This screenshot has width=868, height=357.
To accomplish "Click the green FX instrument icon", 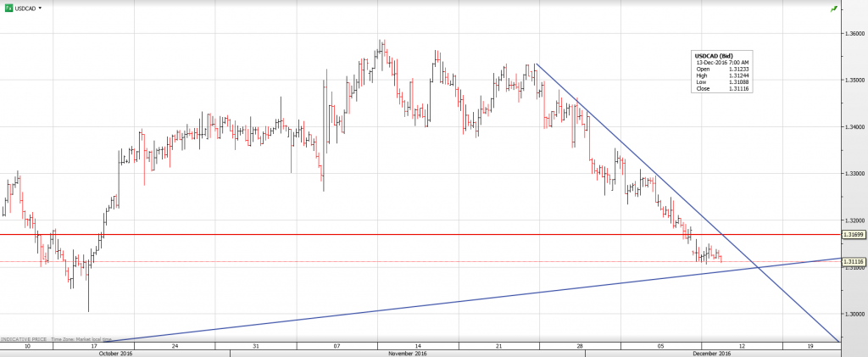I will (8, 8).
